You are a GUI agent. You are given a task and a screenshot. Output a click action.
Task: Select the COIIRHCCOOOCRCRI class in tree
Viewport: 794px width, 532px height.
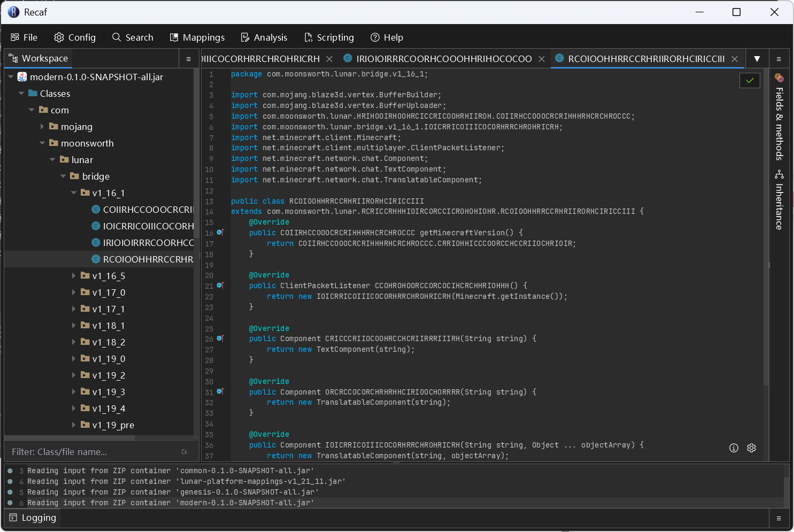[x=148, y=210]
